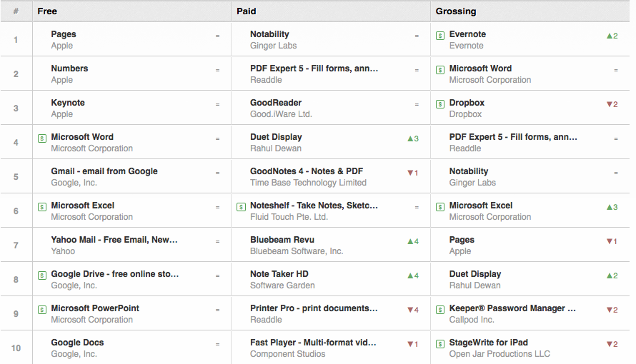The image size is (636, 364).
Task: Click the down 2 indicator for Keeper Password Manager
Action: coord(612,310)
